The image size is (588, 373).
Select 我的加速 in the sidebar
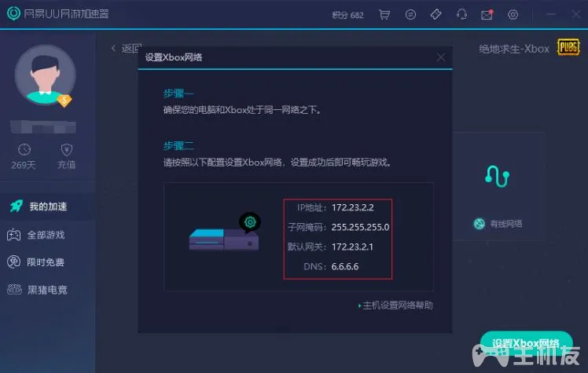(x=47, y=207)
